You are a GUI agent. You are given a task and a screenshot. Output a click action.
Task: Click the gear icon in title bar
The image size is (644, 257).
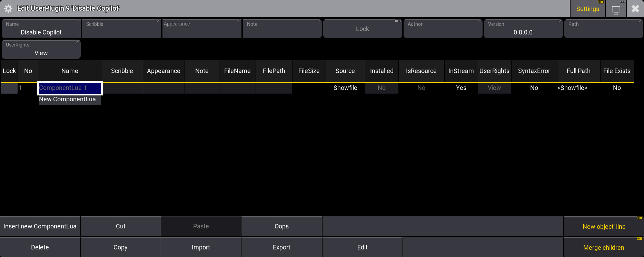[8, 9]
